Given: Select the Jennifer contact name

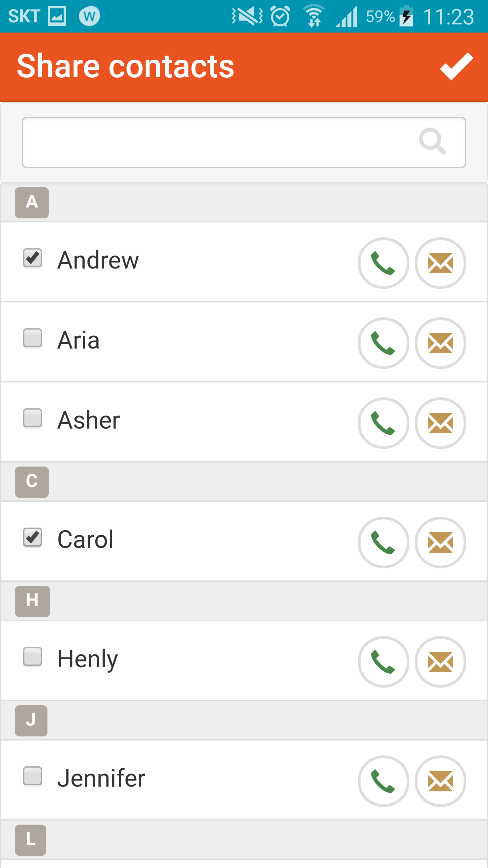Looking at the screenshot, I should click(101, 778).
